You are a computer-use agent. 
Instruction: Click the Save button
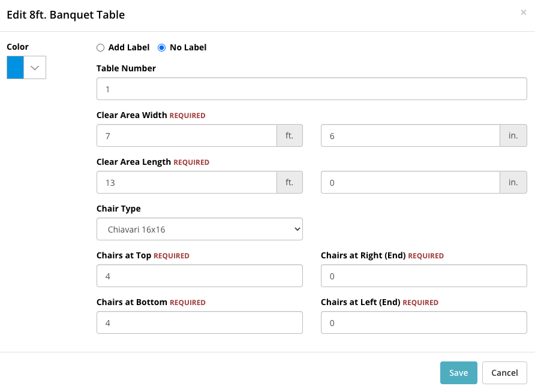(x=459, y=373)
